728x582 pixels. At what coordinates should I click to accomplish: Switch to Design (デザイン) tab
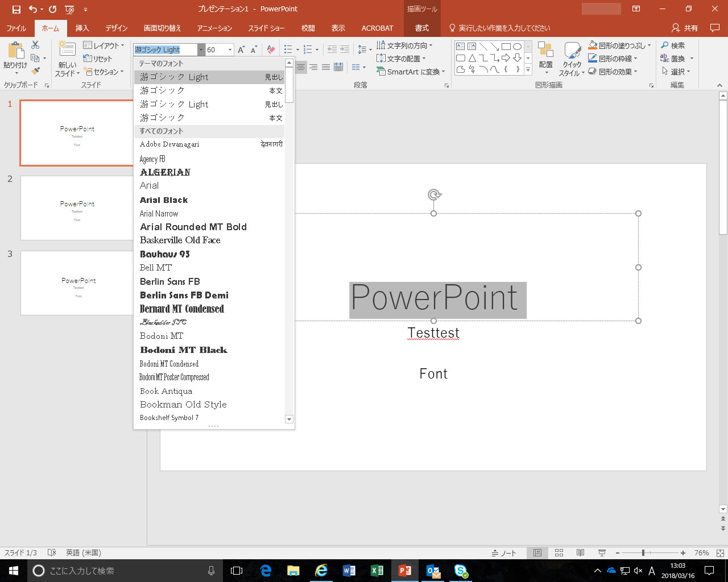click(x=116, y=28)
